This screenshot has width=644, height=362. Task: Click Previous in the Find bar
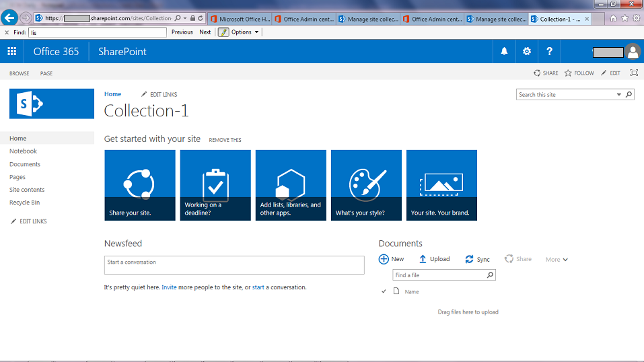tap(182, 32)
